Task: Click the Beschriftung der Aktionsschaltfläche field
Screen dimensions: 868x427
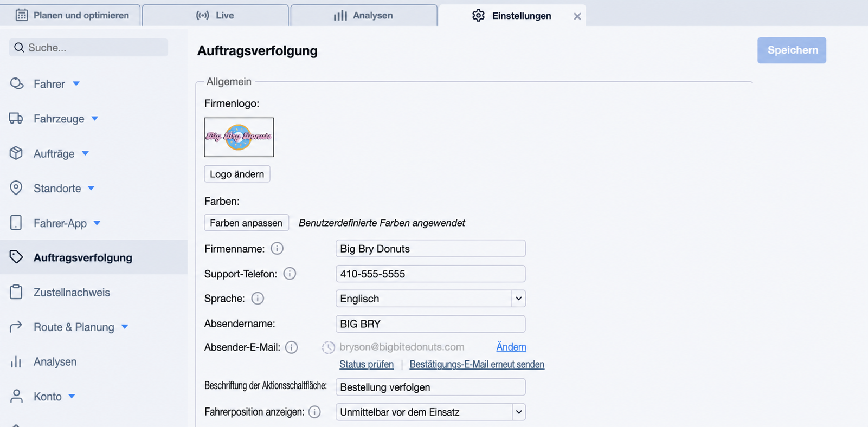Action: pyautogui.click(x=430, y=387)
